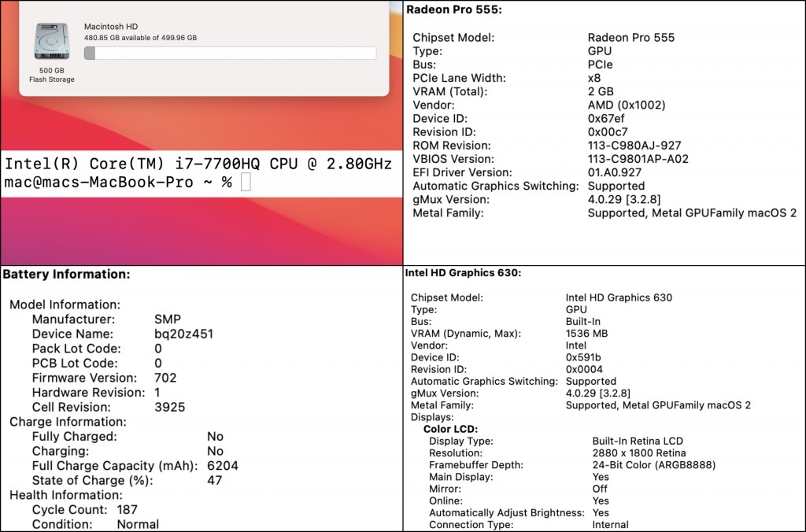Click the 'mac@macs-MacBook-Pro ~ %' prompt
806x532 pixels.
coord(118,183)
